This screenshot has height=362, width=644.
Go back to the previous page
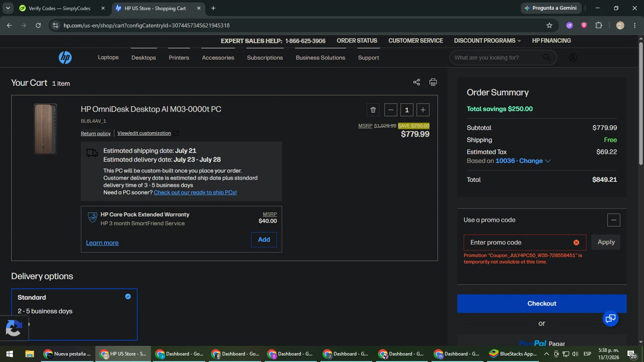[x=9, y=25]
